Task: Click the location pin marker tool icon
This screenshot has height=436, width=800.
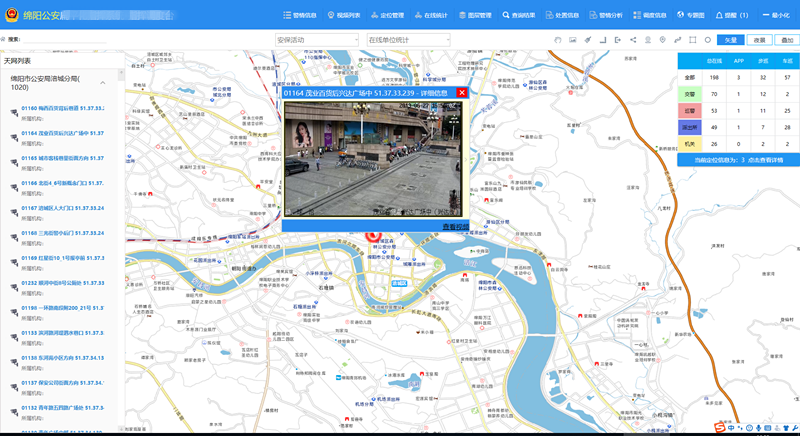Action: pos(662,40)
